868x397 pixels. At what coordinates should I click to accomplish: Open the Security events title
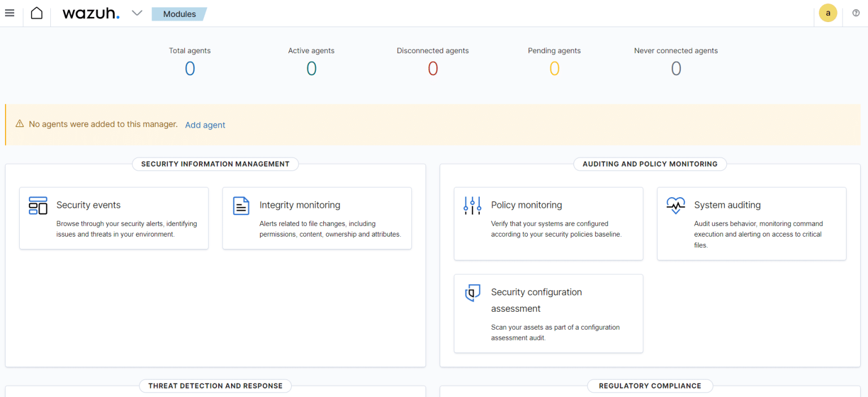[88, 205]
